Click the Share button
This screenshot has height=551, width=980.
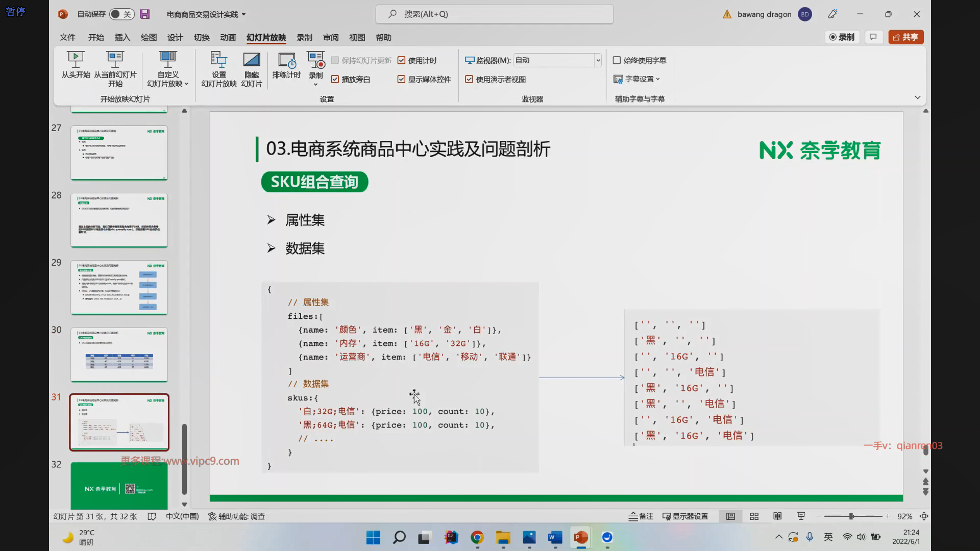click(x=905, y=37)
